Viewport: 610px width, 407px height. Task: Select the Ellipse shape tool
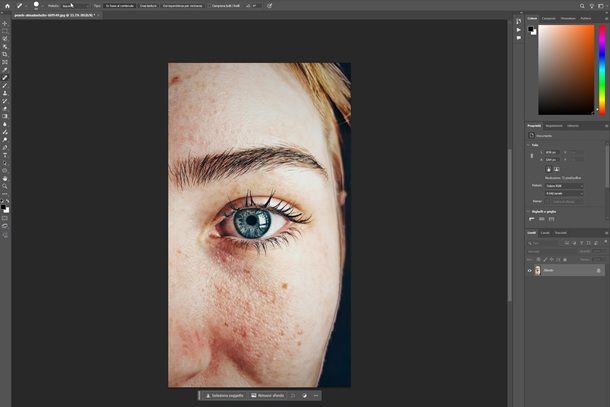(5, 171)
